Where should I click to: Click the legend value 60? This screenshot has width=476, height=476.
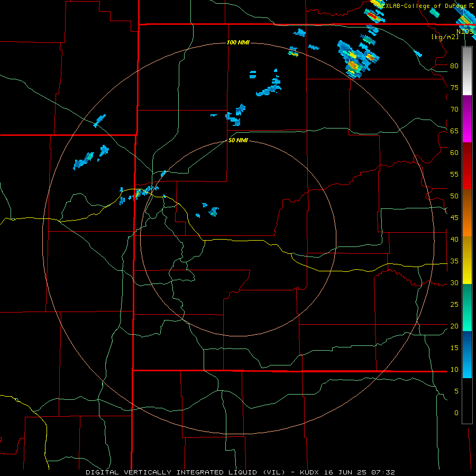tap(454, 153)
